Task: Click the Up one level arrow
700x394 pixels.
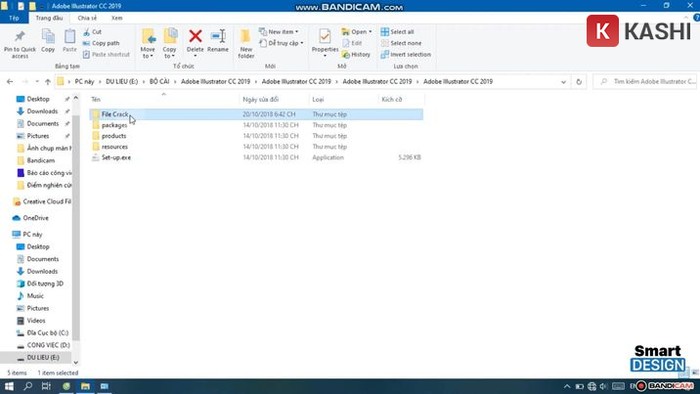Action: pyautogui.click(x=48, y=82)
